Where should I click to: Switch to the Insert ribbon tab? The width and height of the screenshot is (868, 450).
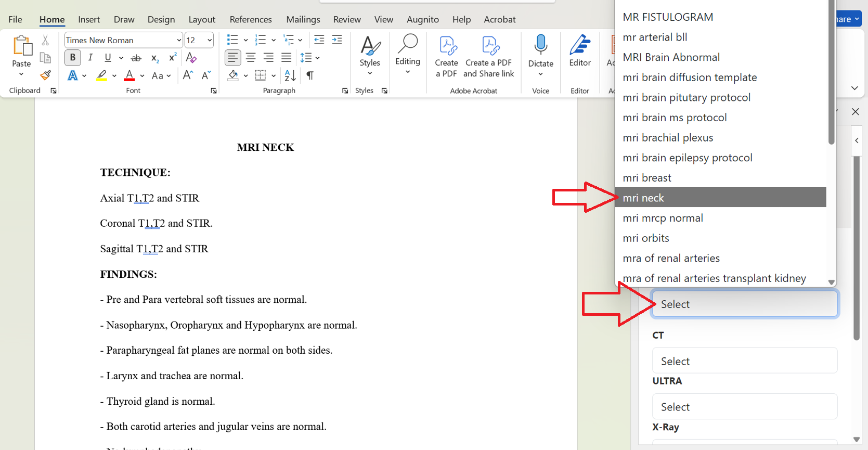[89, 19]
